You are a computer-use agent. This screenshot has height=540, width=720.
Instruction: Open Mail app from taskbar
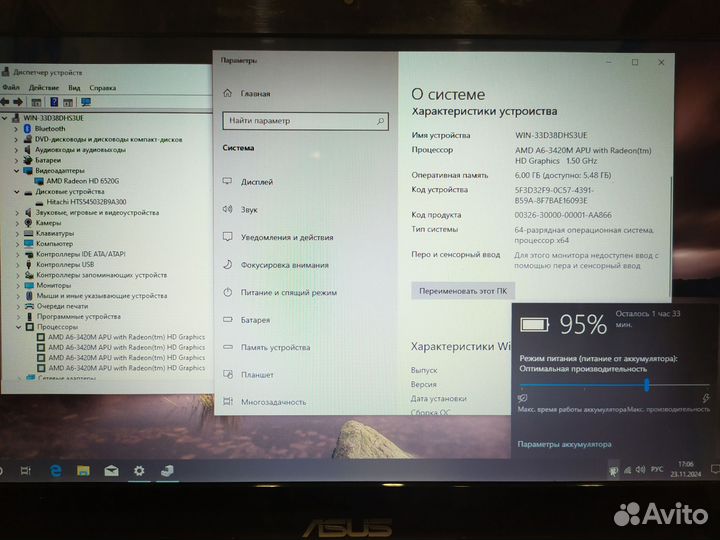pos(111,471)
